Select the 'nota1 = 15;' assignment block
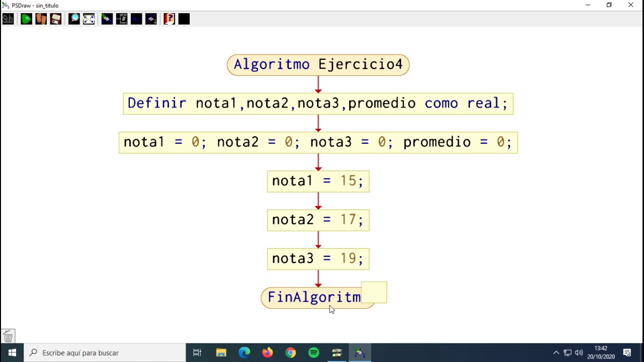The width and height of the screenshot is (644, 362). pyautogui.click(x=318, y=181)
